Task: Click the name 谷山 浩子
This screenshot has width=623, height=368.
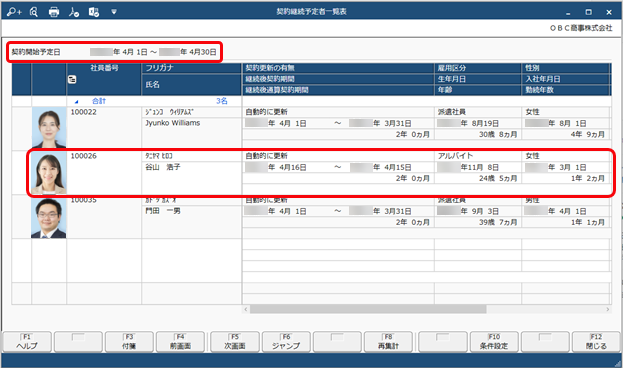Action: pyautogui.click(x=163, y=167)
